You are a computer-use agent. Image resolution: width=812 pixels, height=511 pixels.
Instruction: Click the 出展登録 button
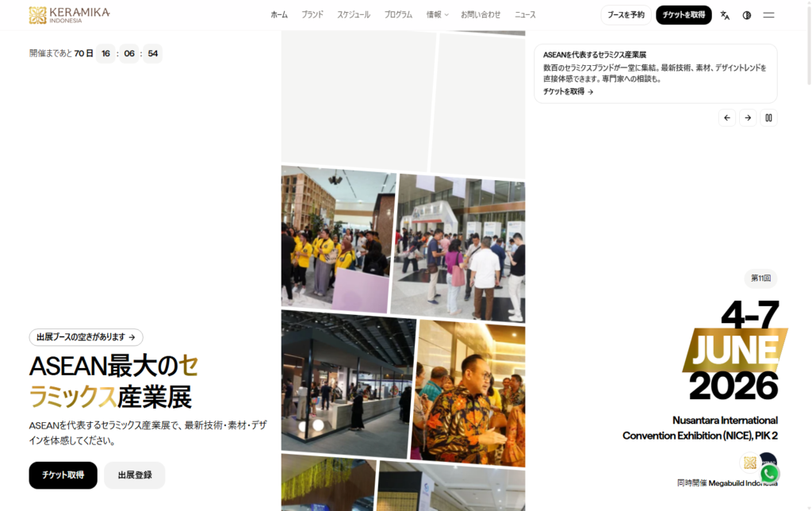click(x=135, y=475)
